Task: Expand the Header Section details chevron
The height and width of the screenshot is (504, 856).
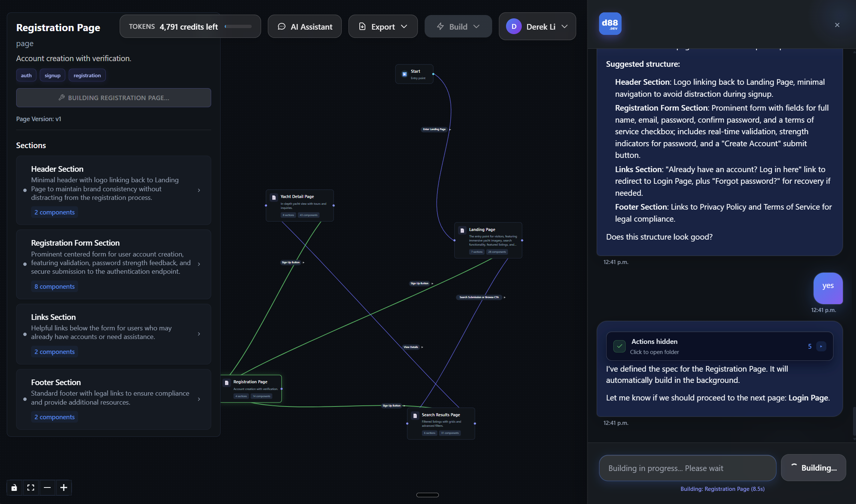Action: pyautogui.click(x=198, y=190)
